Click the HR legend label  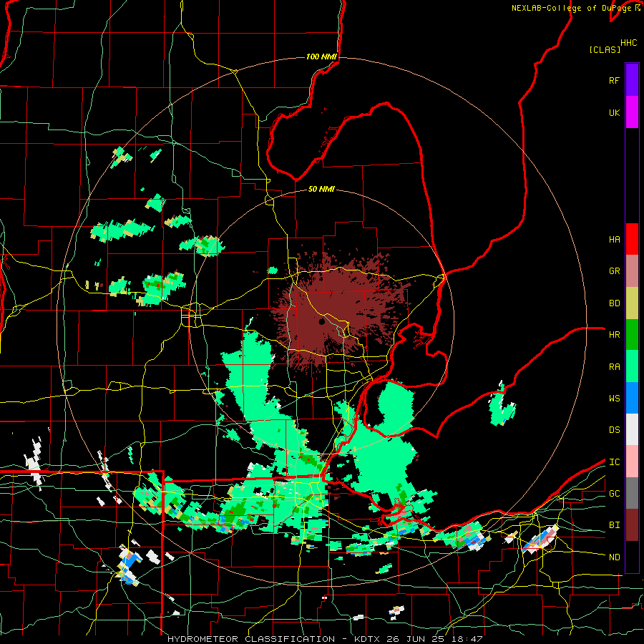tap(614, 335)
